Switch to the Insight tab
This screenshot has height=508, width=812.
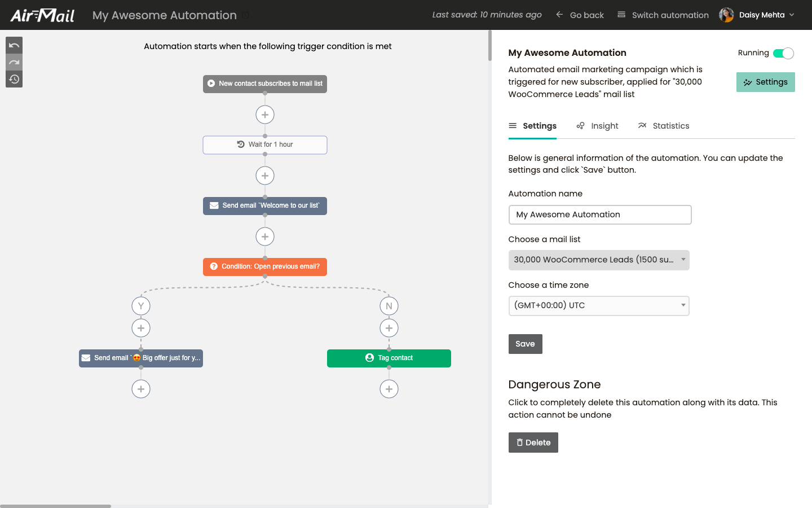(x=597, y=126)
